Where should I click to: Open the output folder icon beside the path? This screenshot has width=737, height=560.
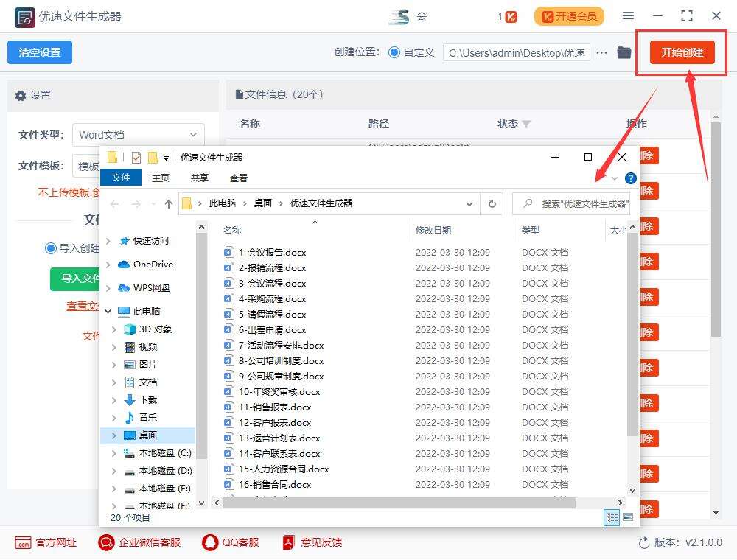coord(624,52)
